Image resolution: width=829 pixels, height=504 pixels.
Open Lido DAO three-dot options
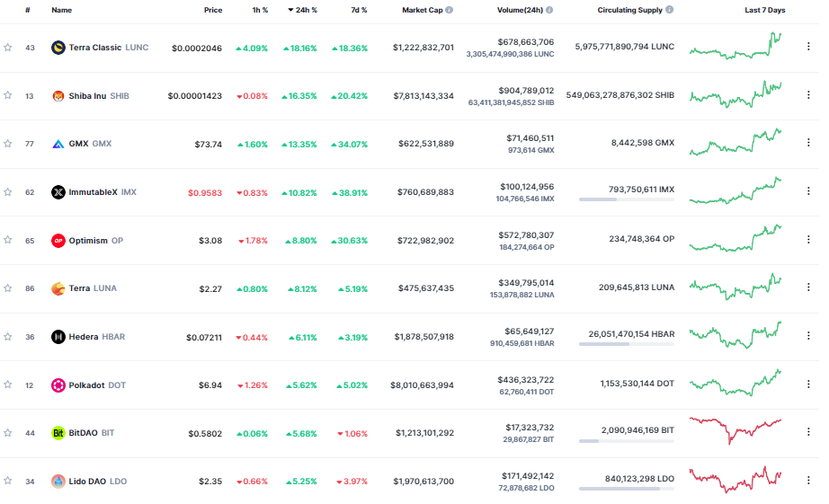[808, 481]
